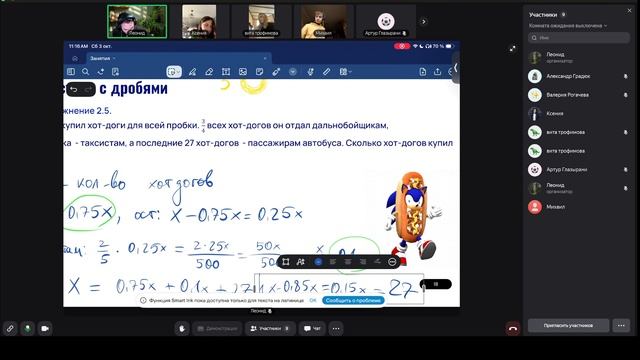Click the search magnifier in notes toolbar
Image resolution: width=640 pixels, height=360 pixels.
coord(85,72)
